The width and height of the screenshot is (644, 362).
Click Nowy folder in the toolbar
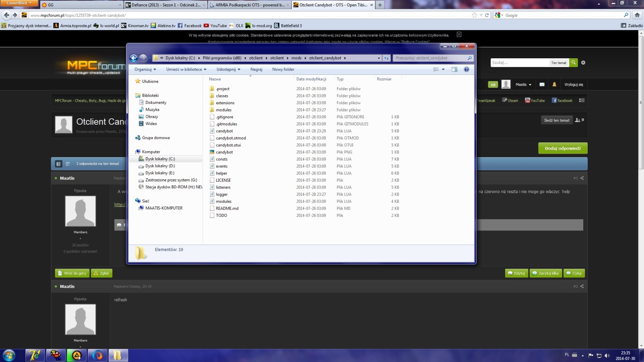tap(283, 69)
